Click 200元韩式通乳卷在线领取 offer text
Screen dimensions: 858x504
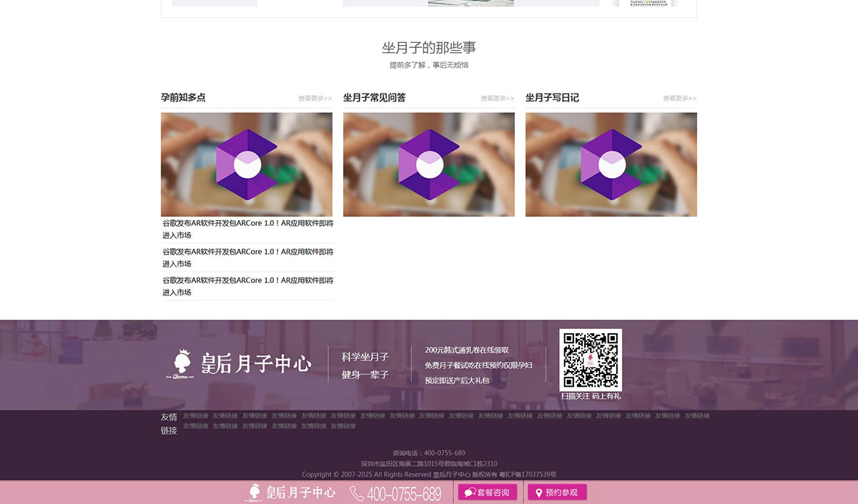(x=467, y=350)
